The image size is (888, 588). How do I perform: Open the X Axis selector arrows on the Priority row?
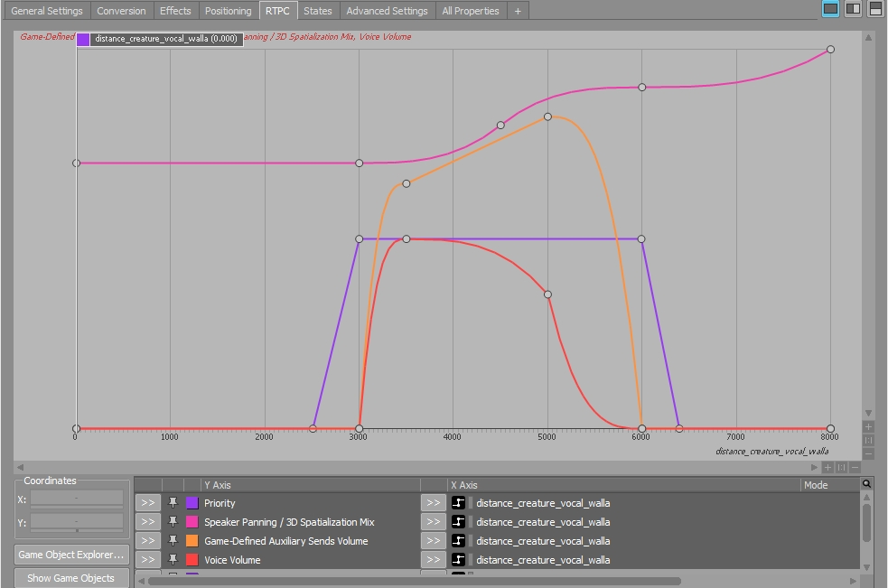[x=434, y=503]
